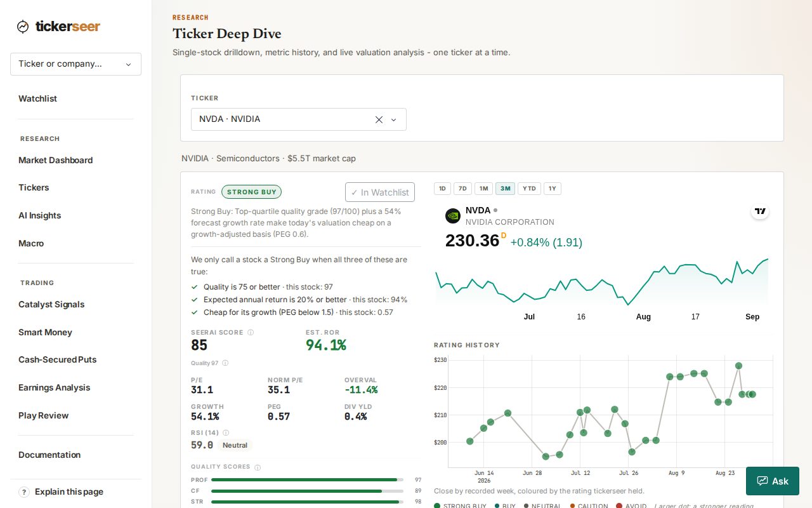812x508 pixels.
Task: Switch chart to 1M range
Action: [483, 189]
